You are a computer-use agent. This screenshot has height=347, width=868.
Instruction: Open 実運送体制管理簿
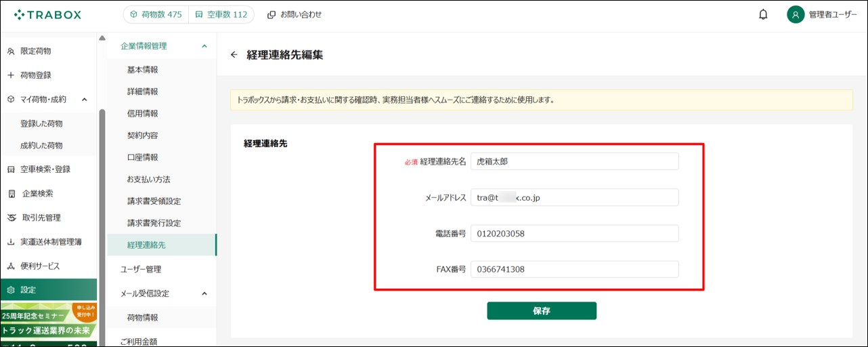click(x=51, y=242)
